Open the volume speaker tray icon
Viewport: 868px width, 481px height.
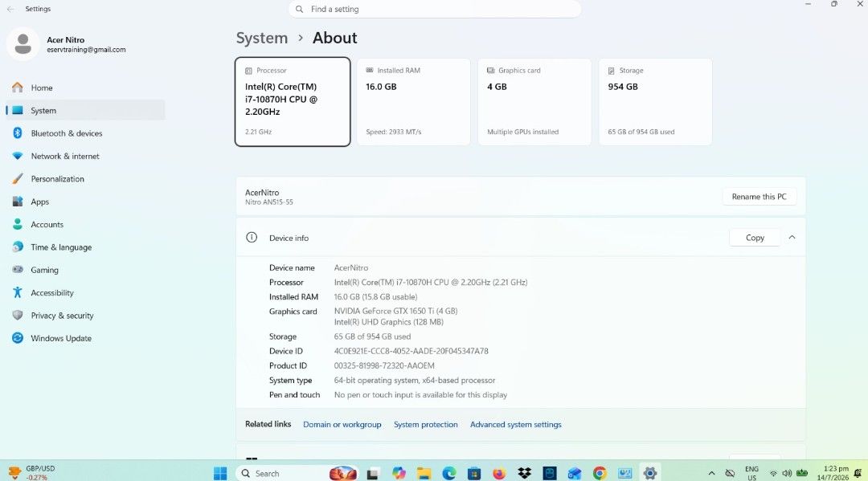coord(787,473)
